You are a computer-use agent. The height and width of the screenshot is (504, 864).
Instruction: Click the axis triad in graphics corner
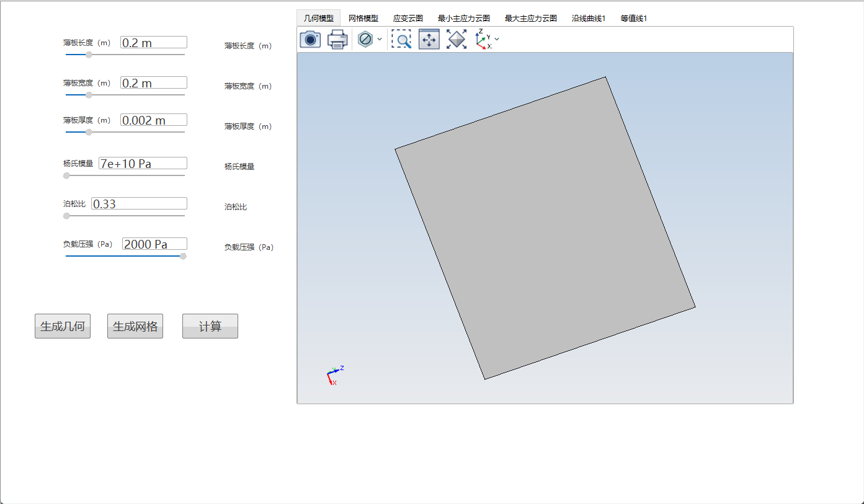point(334,375)
